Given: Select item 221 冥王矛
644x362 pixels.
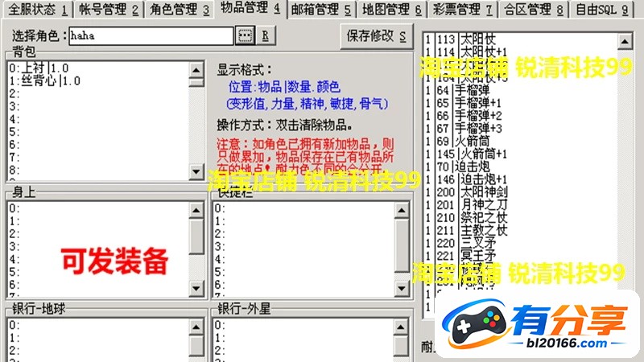Looking at the screenshot, I should click(520, 255).
